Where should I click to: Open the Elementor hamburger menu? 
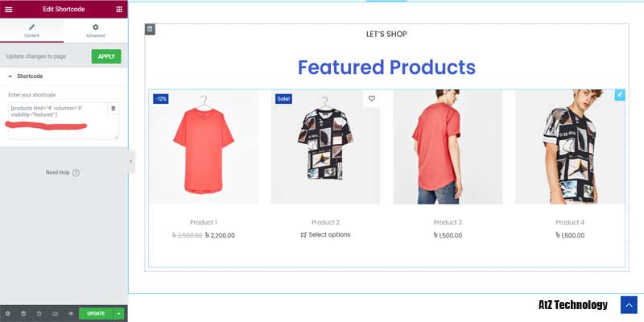coord(9,9)
